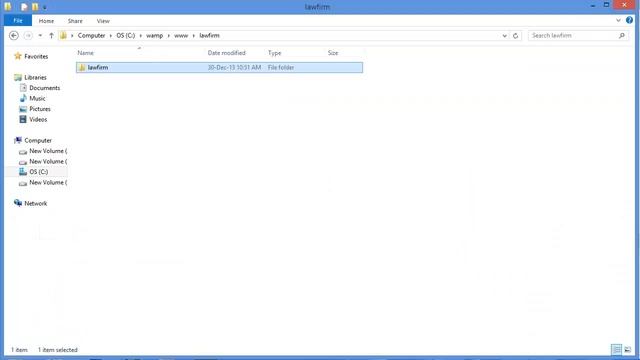Navigate to Computer in the breadcrumb

[91, 36]
